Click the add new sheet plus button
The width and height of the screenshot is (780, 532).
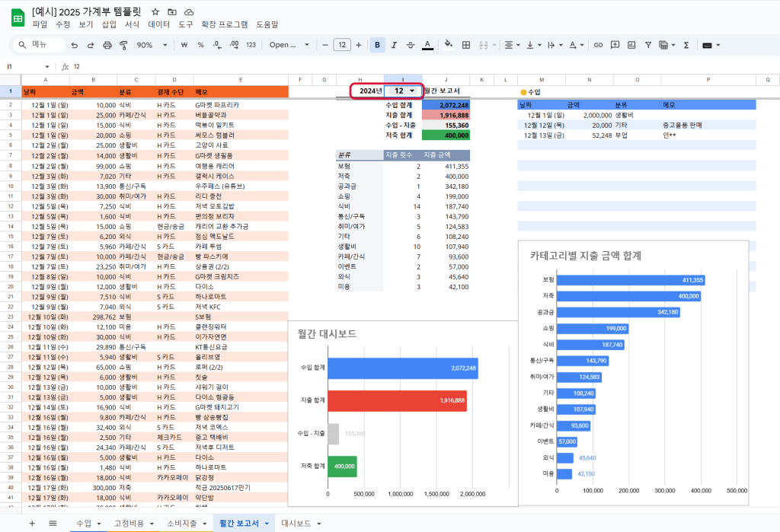pyautogui.click(x=32, y=523)
